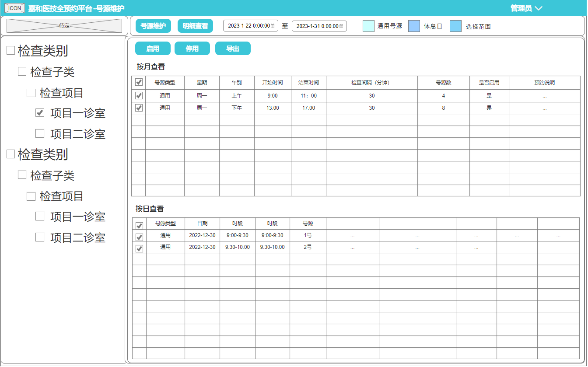Open calendar picker on the 2023-1-31 end date
Image resolution: width=588 pixels, height=367 pixels.
point(341,26)
